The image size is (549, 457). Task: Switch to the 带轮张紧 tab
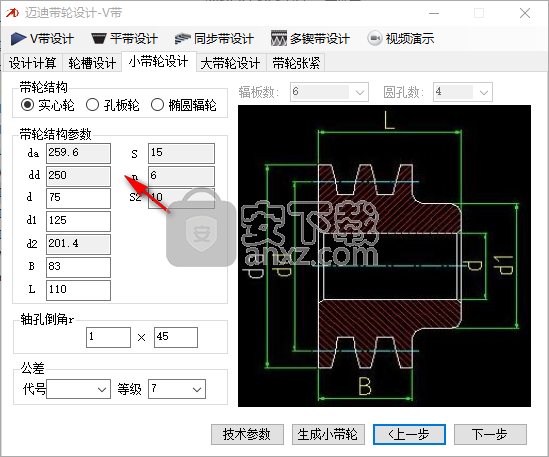(296, 63)
